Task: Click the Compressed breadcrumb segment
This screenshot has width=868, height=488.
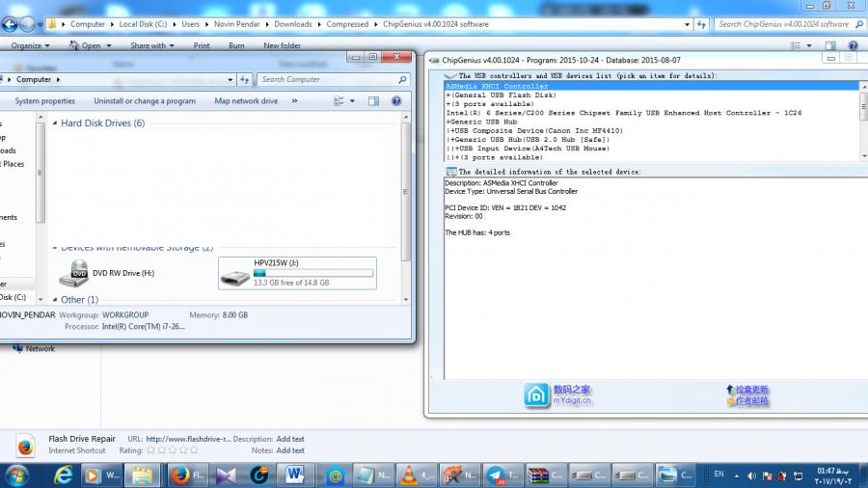Action: tap(347, 24)
